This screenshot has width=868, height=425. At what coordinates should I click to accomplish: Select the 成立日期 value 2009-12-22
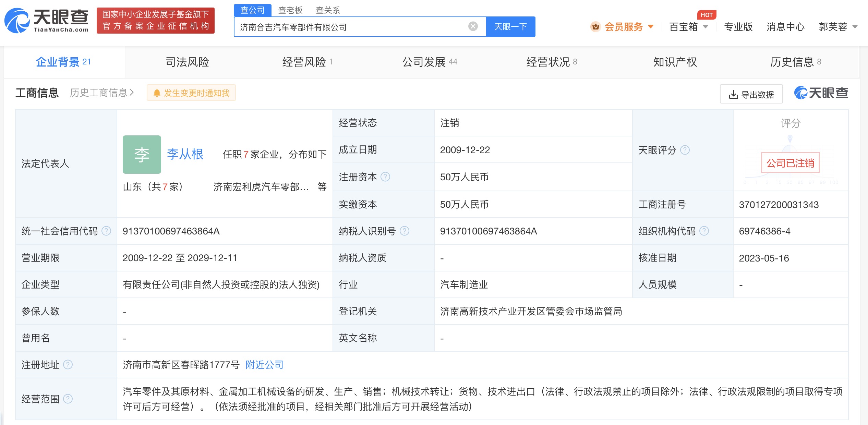(x=465, y=150)
